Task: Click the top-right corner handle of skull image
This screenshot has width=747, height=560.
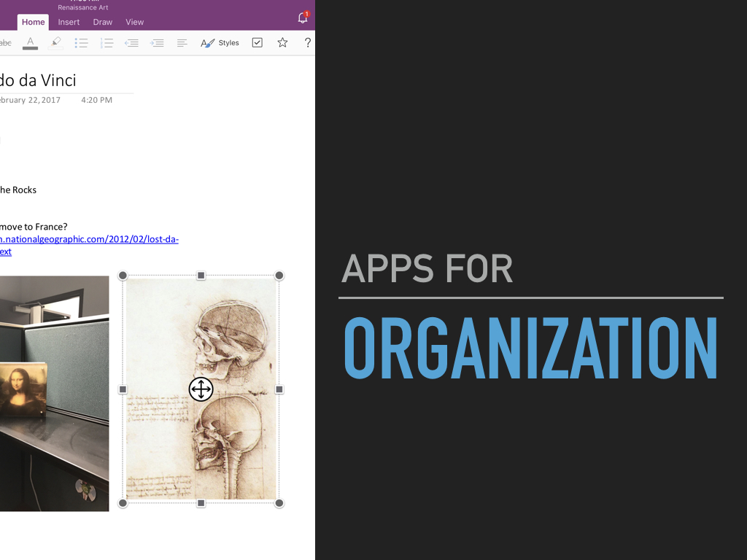Action: (x=279, y=275)
